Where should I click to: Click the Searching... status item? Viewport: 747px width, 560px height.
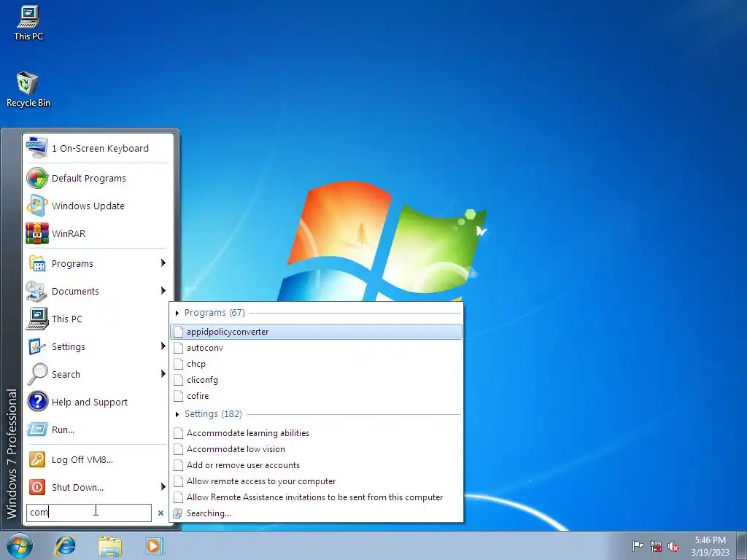(317, 513)
